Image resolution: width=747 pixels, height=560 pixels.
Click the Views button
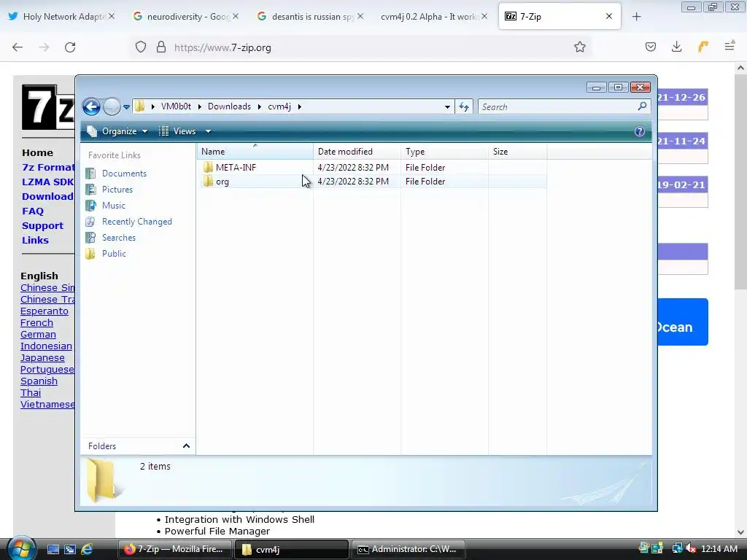pos(178,131)
